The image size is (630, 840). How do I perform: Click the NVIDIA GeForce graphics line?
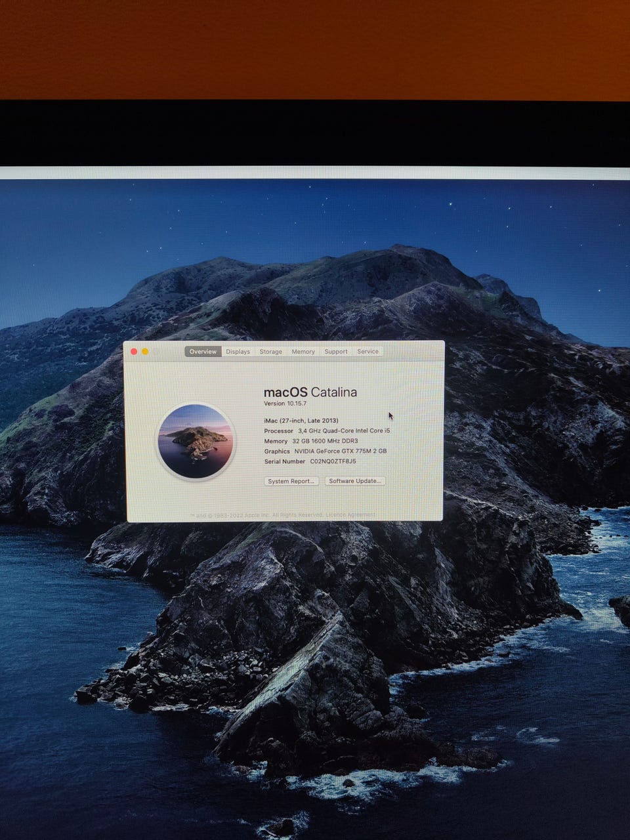[x=325, y=451]
